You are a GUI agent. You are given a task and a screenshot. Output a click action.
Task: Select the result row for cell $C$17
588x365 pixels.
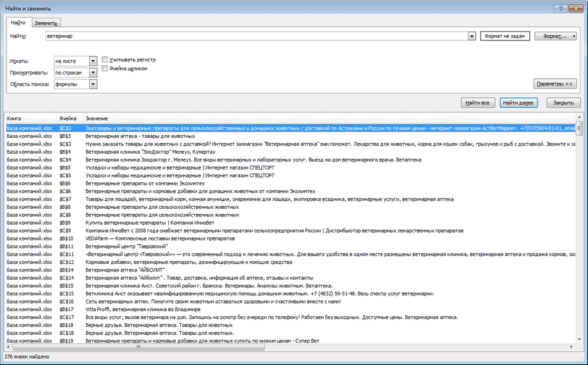tap(290, 318)
